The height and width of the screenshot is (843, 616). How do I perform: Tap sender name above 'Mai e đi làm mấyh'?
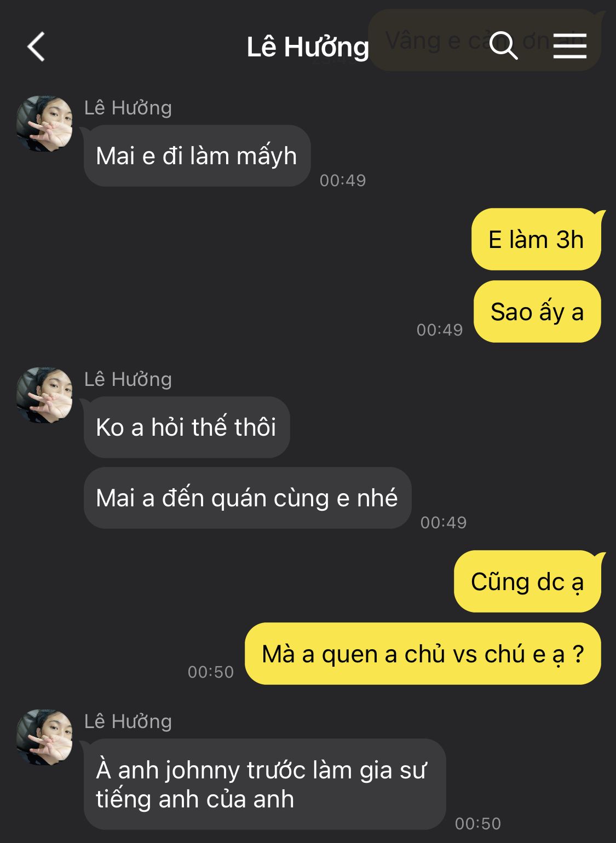[x=128, y=108]
